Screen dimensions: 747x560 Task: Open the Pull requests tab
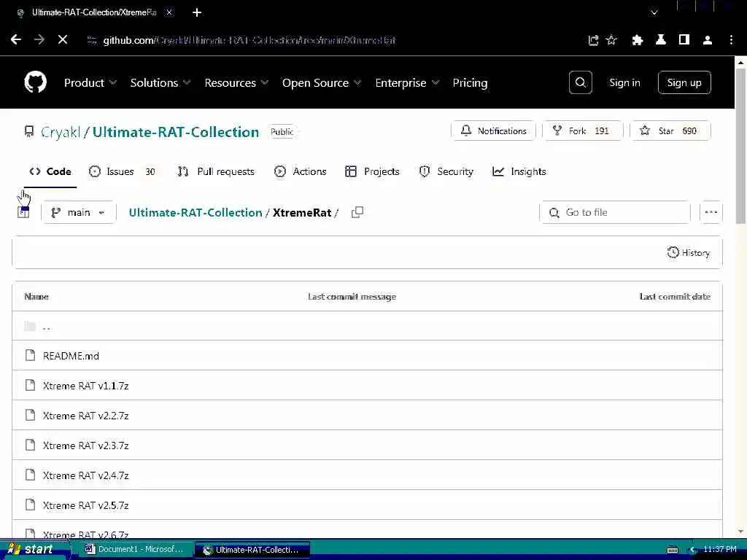coord(216,171)
